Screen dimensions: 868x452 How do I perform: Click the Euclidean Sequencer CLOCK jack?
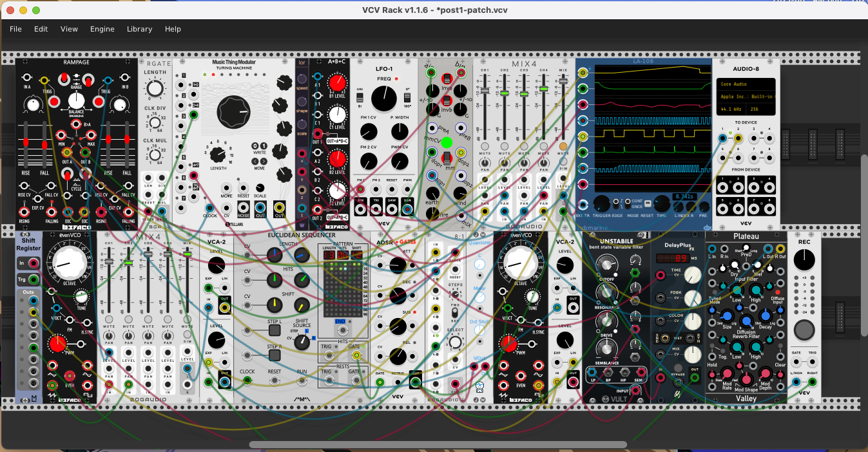pyautogui.click(x=247, y=381)
